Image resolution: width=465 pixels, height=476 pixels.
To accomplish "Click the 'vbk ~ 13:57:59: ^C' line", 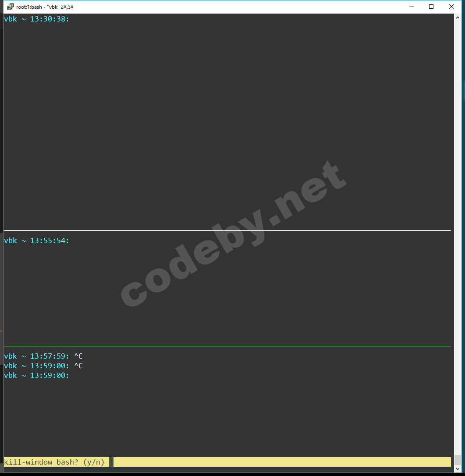I will (43, 356).
